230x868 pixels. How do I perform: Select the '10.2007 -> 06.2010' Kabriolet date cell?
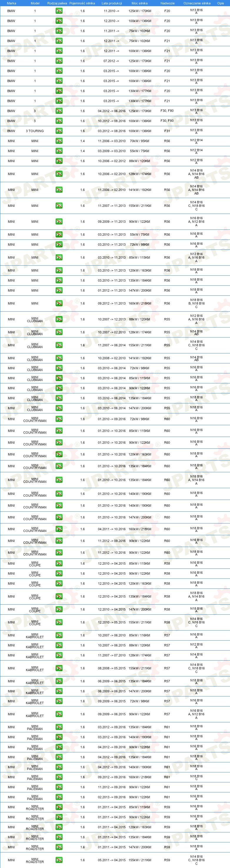pyautogui.click(x=112, y=636)
